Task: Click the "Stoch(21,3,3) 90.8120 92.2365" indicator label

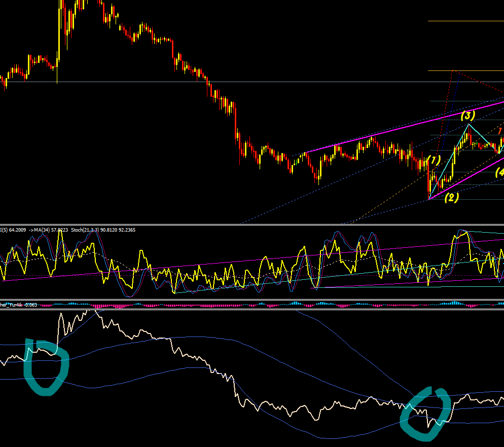Action: 103,230
